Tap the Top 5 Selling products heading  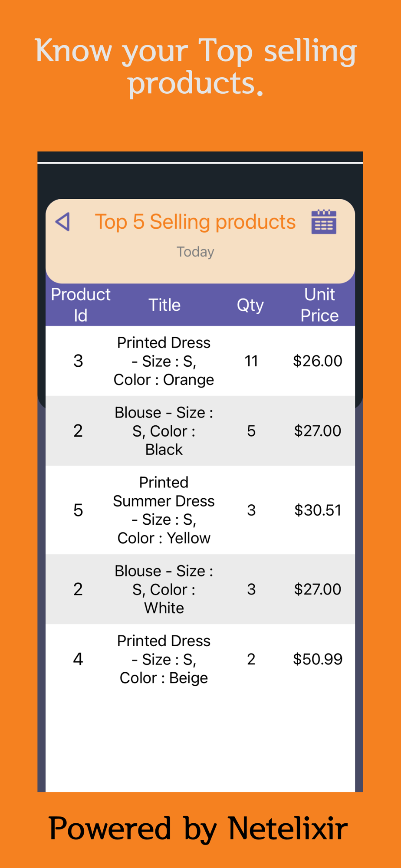[195, 222]
